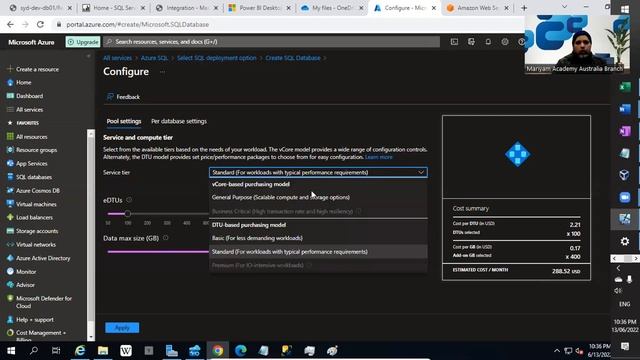
Task: Open Monitor in sidebar
Action: tap(26, 271)
